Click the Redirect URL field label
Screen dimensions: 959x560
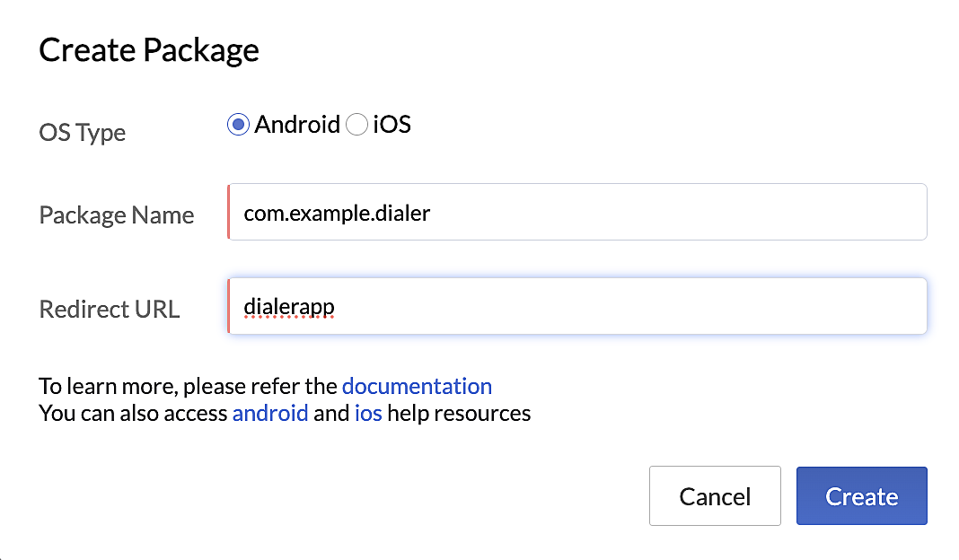pos(110,310)
